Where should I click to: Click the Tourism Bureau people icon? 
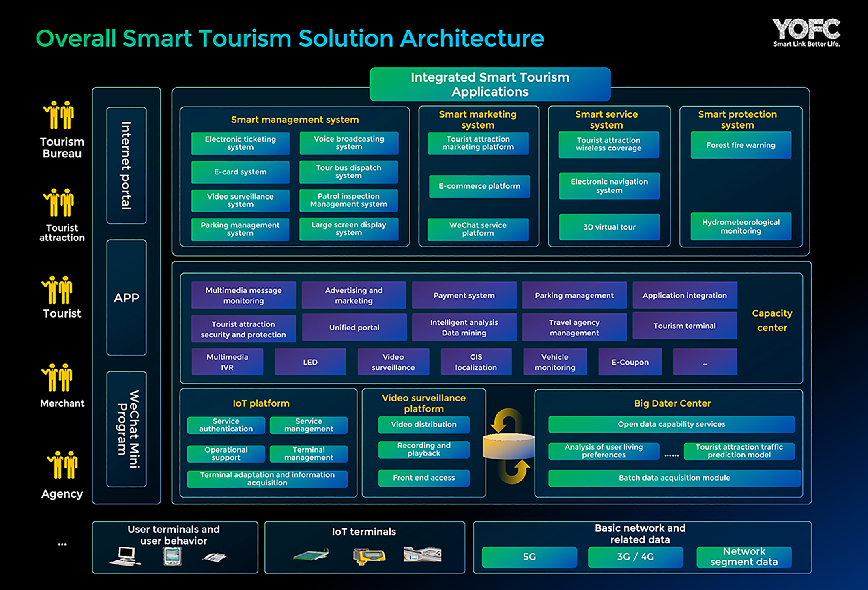59,115
